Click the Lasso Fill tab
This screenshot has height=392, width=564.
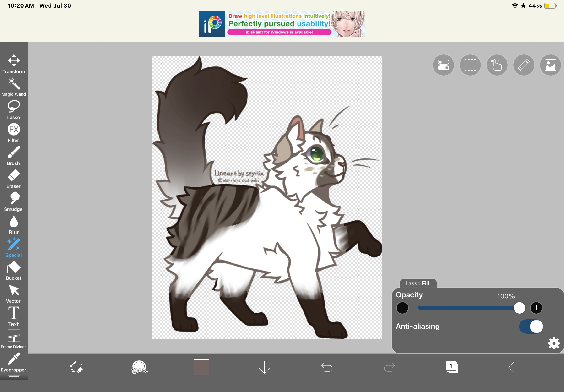click(418, 283)
